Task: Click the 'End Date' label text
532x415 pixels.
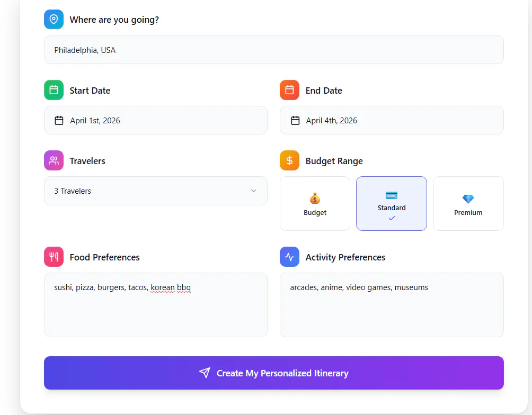Action: click(324, 91)
